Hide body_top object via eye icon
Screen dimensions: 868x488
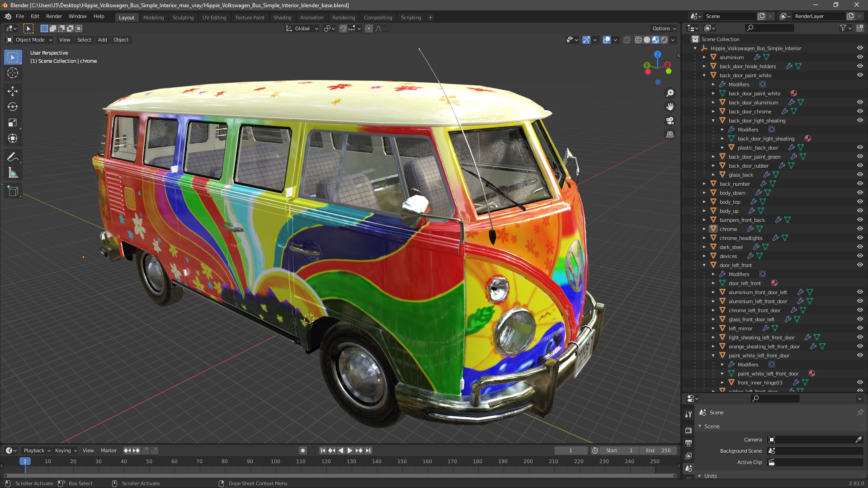click(x=860, y=202)
